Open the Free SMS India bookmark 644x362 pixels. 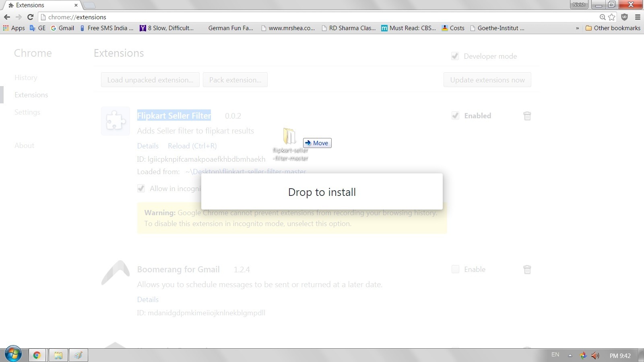pos(107,28)
